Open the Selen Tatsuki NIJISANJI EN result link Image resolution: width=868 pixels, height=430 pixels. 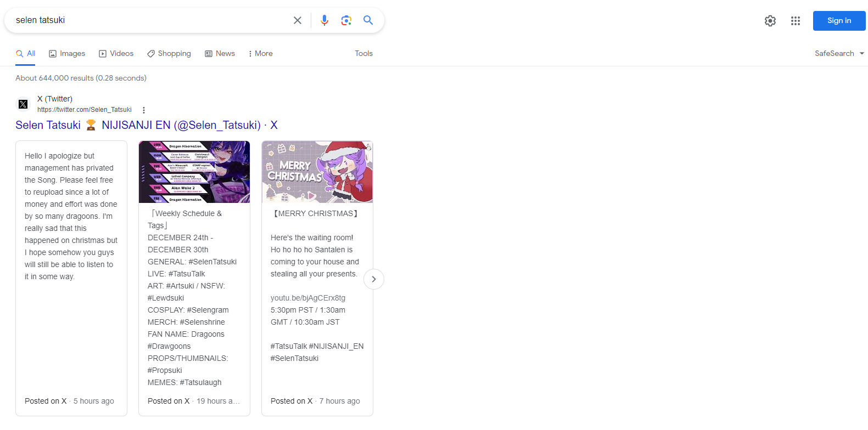click(x=146, y=125)
